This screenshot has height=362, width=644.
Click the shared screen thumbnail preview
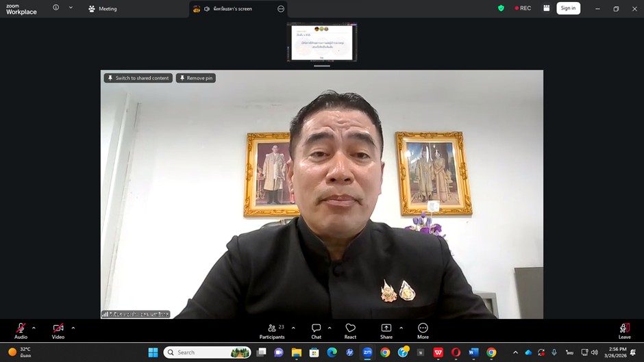click(x=322, y=42)
